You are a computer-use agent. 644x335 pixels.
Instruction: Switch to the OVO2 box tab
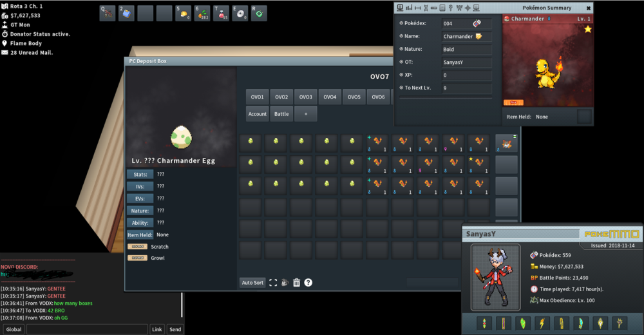281,97
